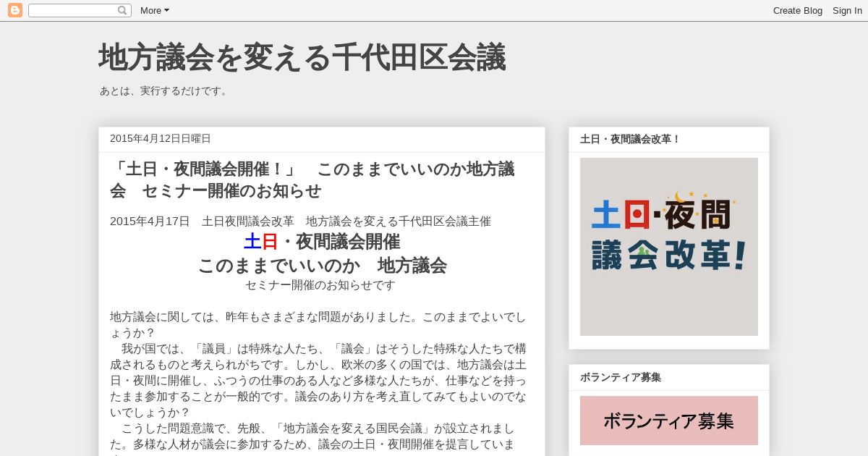Click paragraph starting 地方議会に関しては、昨年も
This screenshot has height=456, width=868.
tap(318, 325)
